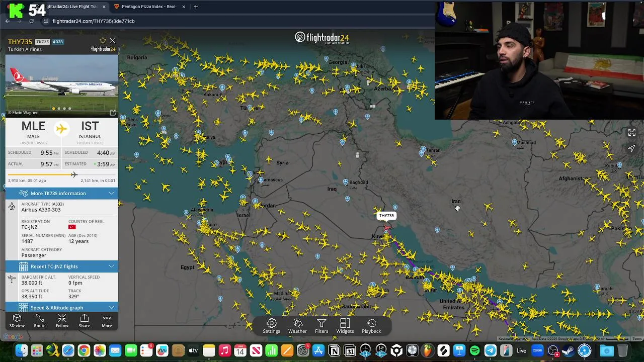
Task: Click the THY735 callsign label on map
Action: tap(386, 216)
